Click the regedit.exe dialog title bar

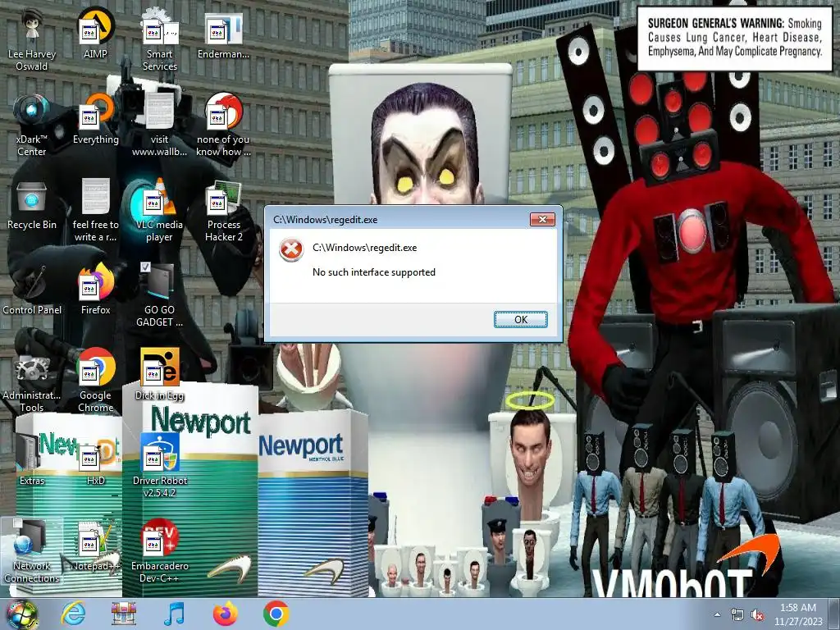[x=399, y=219]
